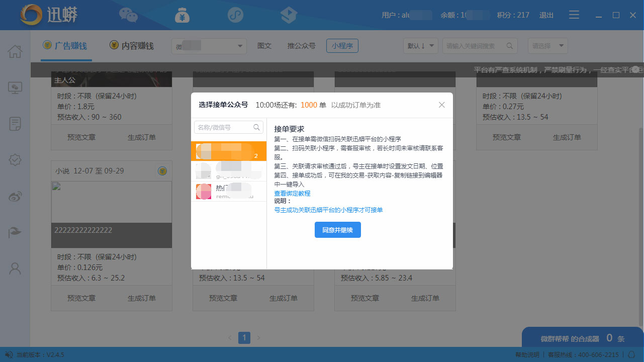Switch to 内容赚钱 tab
Viewport: 644px width, 362px height.
(x=132, y=46)
